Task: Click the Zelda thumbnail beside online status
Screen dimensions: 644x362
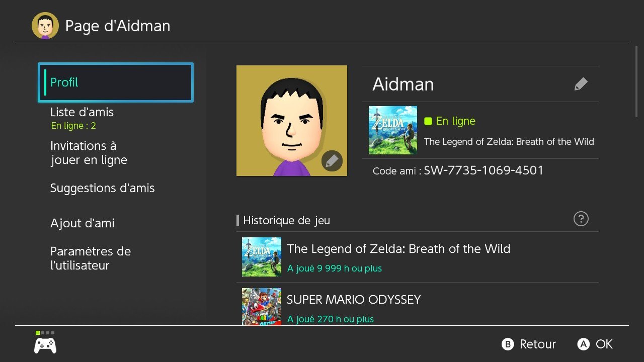Action: 392,130
